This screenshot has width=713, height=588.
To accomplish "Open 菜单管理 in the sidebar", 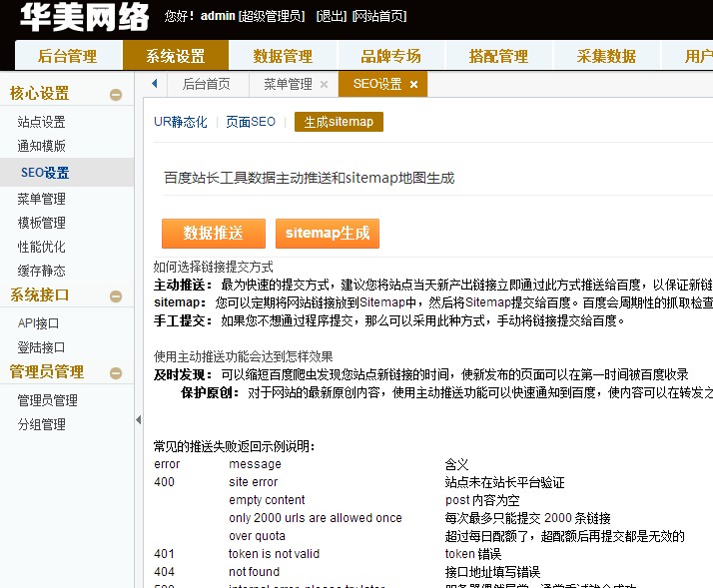I will pos(41,199).
